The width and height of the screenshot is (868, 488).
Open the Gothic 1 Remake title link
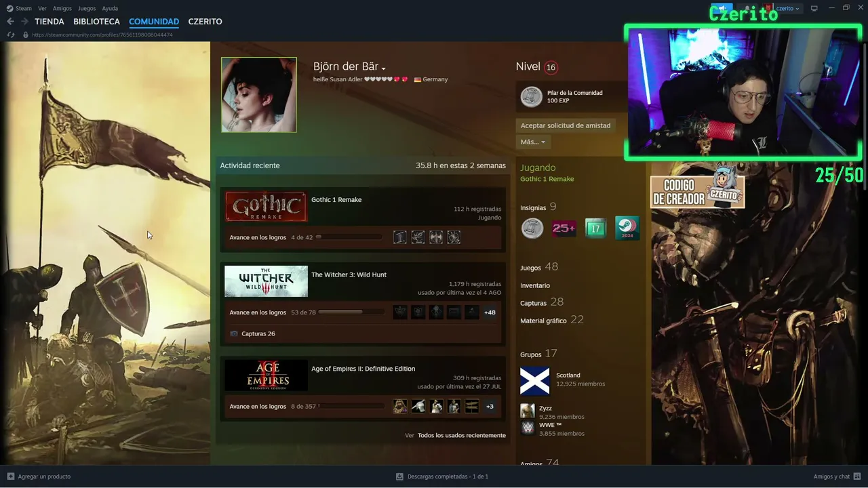point(336,200)
